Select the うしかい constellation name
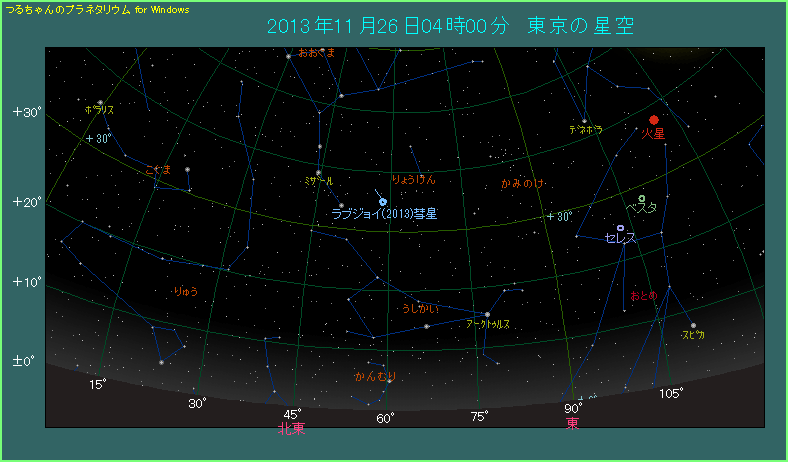 pos(421,309)
